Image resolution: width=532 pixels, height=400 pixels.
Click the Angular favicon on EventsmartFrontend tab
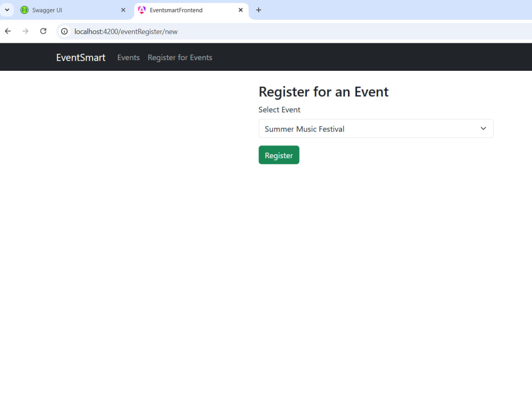click(x=142, y=10)
